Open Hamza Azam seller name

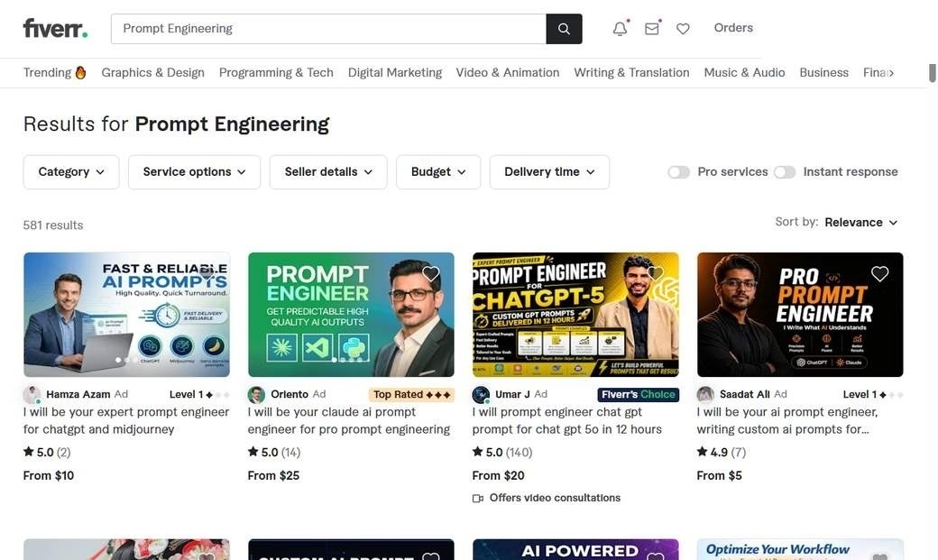[78, 394]
